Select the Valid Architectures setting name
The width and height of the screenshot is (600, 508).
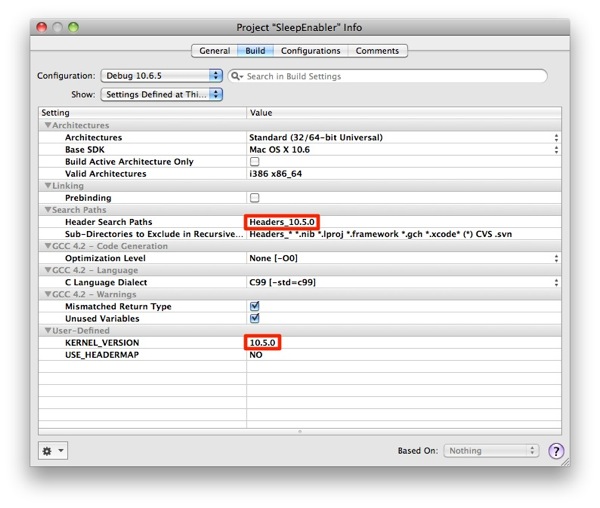[x=106, y=174]
